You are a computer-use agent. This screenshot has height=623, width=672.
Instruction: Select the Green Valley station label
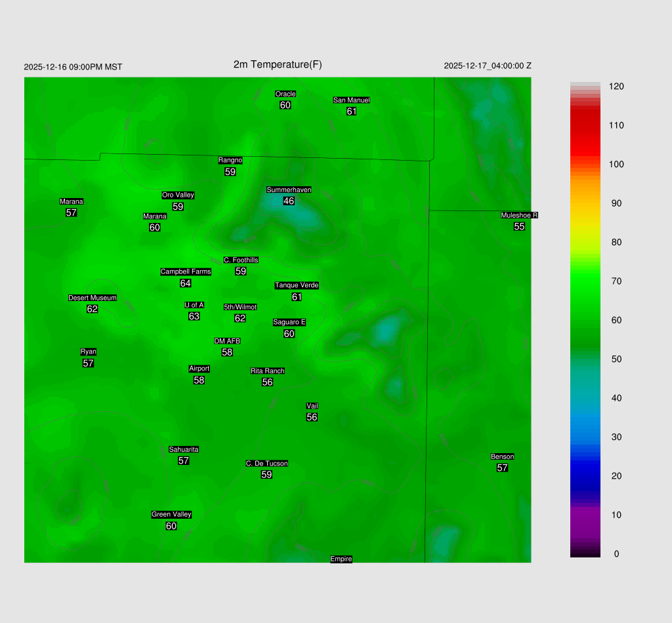pyautogui.click(x=171, y=514)
